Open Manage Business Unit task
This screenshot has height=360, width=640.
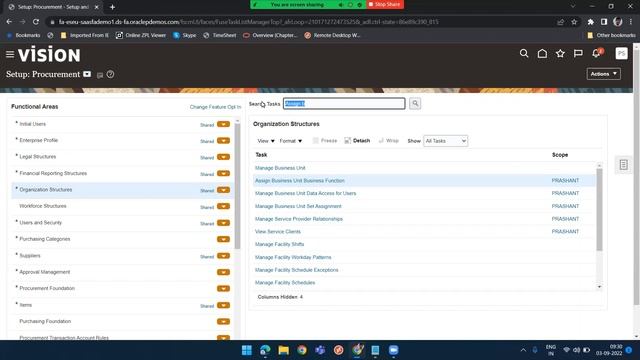pos(280,168)
